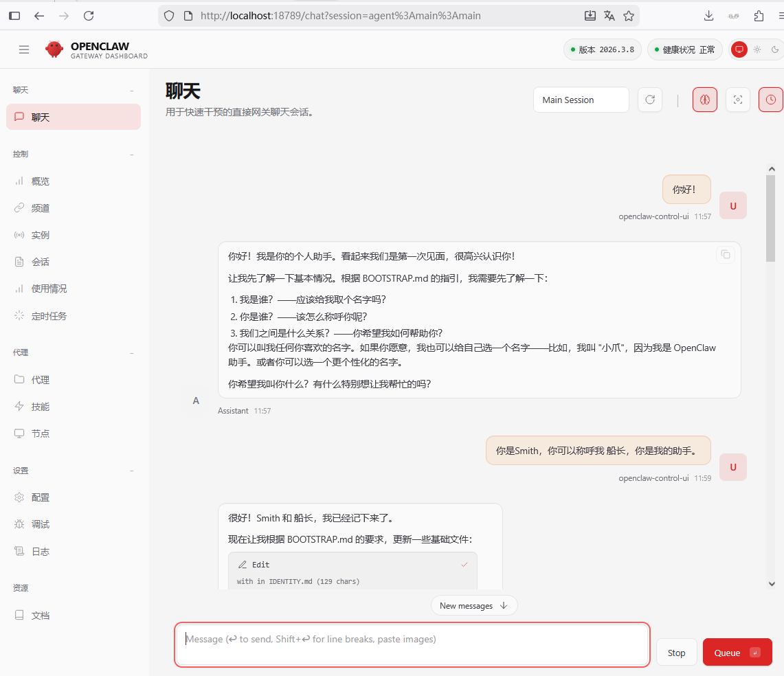784x676 pixels.
Task: Collapse sidebar using hamburger menu icon
Action: pyautogui.click(x=24, y=49)
